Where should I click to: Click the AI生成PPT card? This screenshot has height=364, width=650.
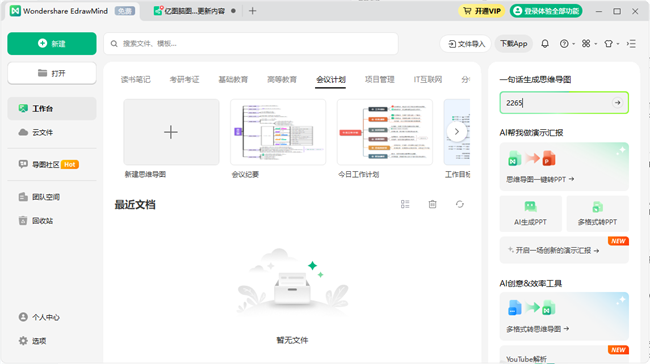pyautogui.click(x=531, y=214)
